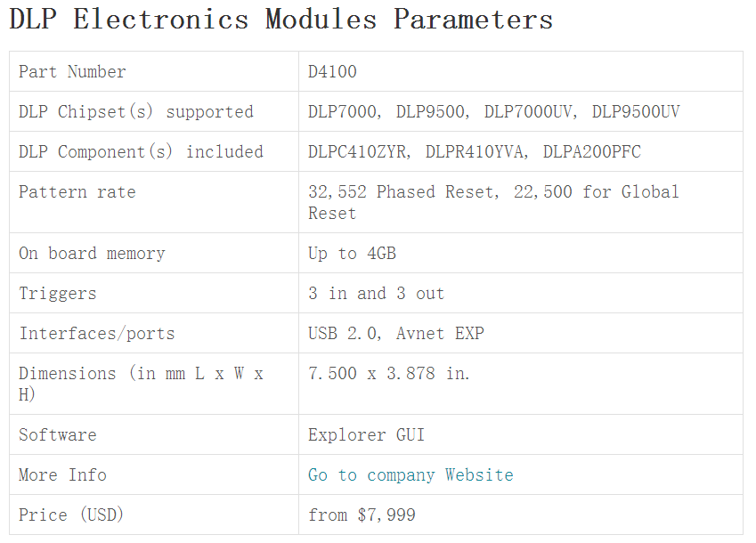Select the D4100 part number value
Image resolution: width=756 pixels, height=543 pixels.
point(332,72)
